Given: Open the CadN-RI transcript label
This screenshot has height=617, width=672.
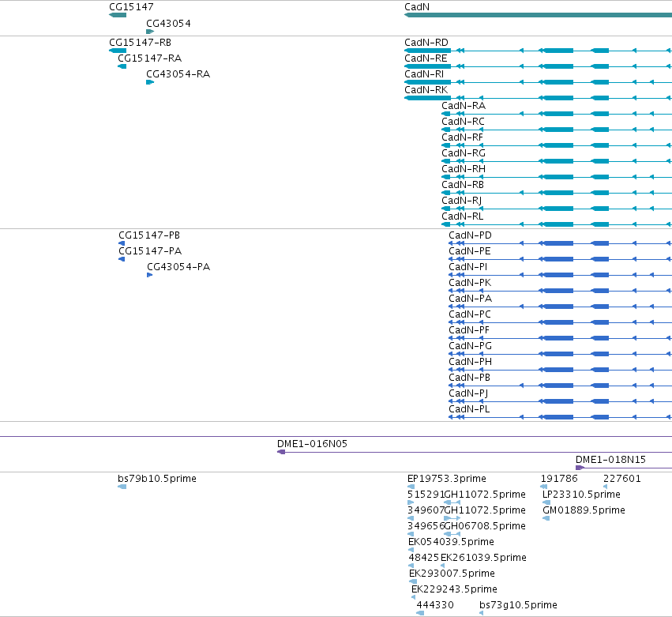Looking at the screenshot, I should coord(424,74).
